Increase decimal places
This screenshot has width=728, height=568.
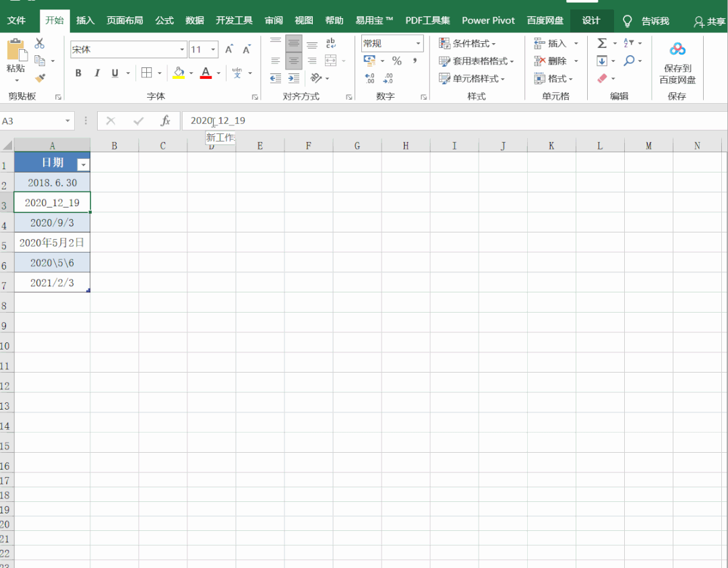pyautogui.click(x=369, y=78)
